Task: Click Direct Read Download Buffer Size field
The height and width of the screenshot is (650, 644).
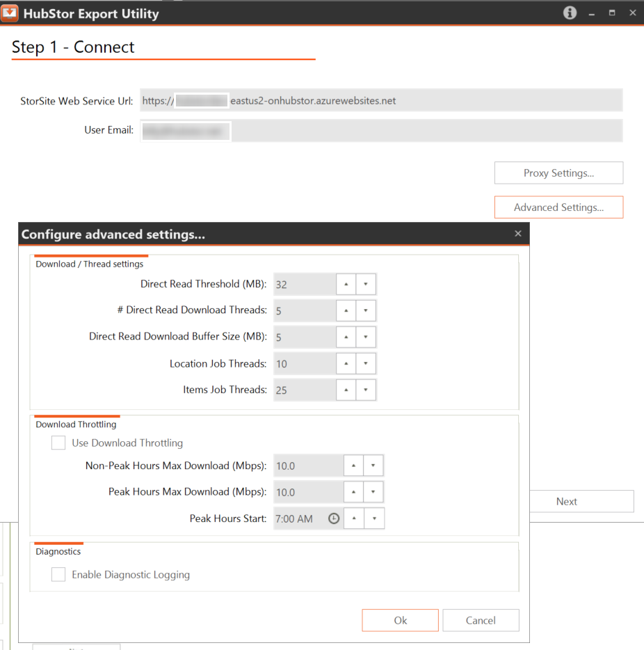Action: (x=305, y=337)
